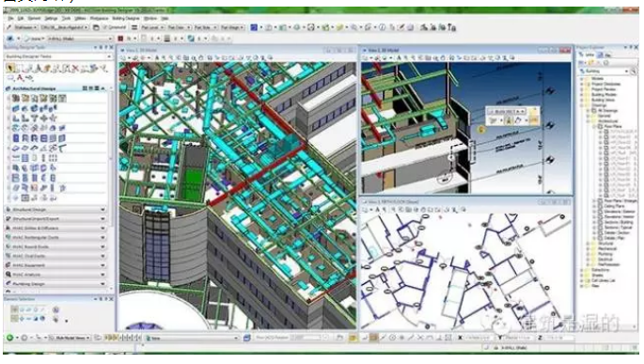Image resolution: width=644 pixels, height=364 pixels.
Task: Open the Building Designer menu
Action: click(126, 19)
